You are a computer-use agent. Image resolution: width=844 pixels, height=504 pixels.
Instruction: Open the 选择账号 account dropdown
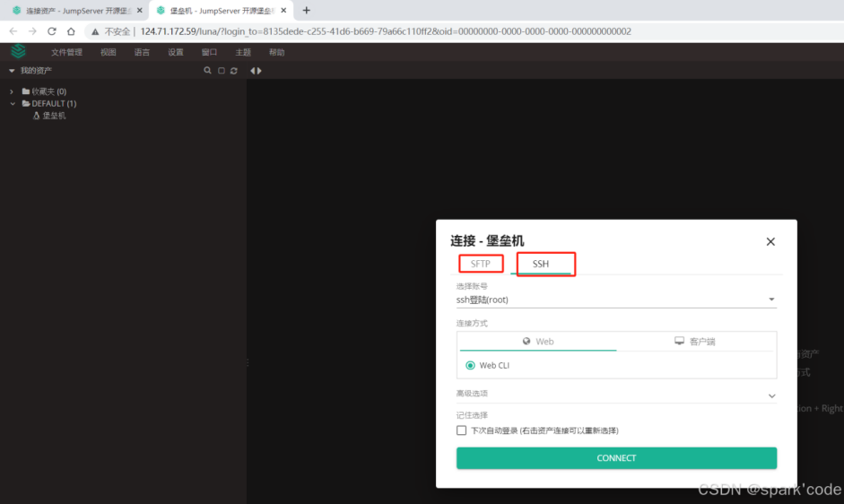click(616, 300)
